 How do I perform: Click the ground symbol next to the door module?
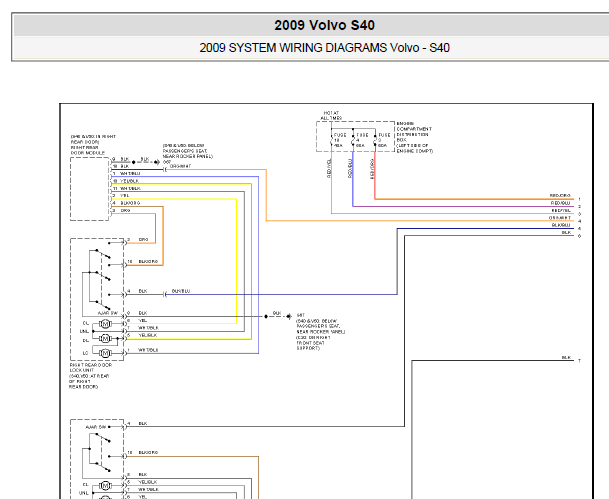[157, 162]
